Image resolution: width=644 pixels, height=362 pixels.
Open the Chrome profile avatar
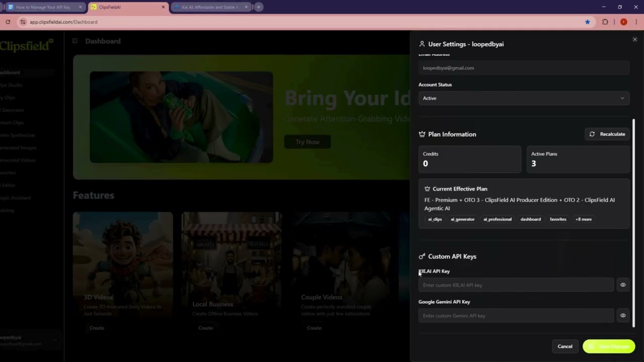623,22
